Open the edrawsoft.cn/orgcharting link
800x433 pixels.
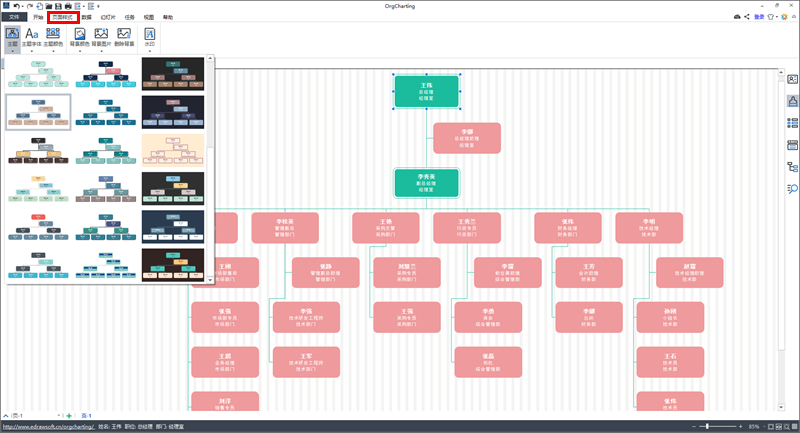(x=48, y=426)
